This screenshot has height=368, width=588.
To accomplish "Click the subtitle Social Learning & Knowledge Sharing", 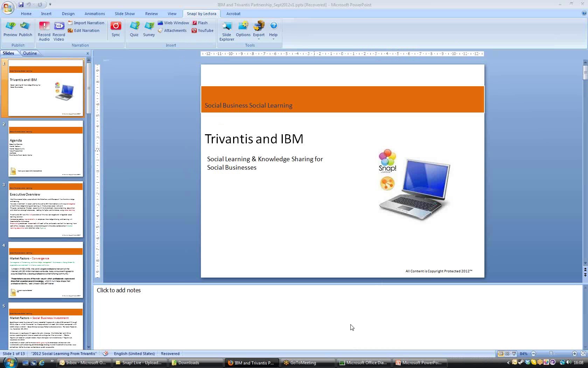I will 265,163.
